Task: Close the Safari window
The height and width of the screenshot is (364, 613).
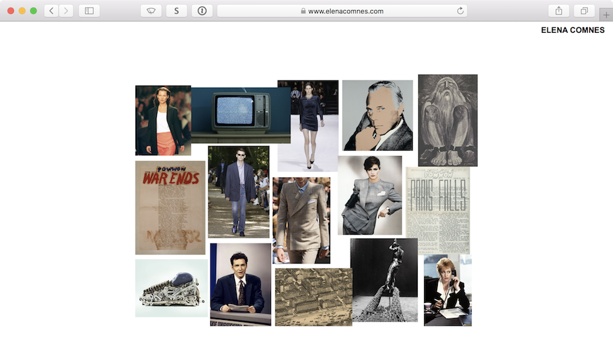Action: pos(10,10)
